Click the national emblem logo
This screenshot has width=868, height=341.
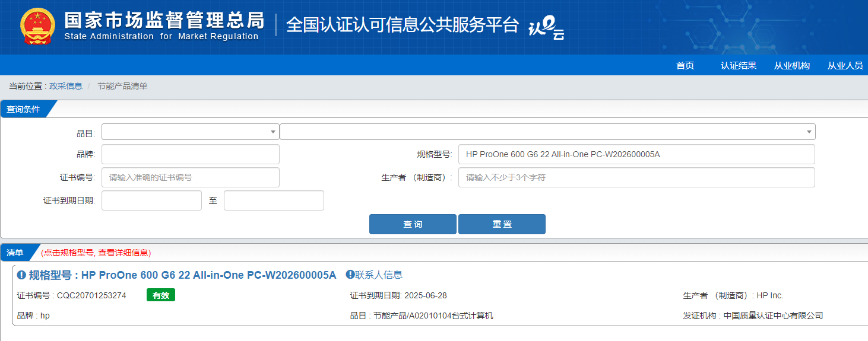tap(37, 26)
